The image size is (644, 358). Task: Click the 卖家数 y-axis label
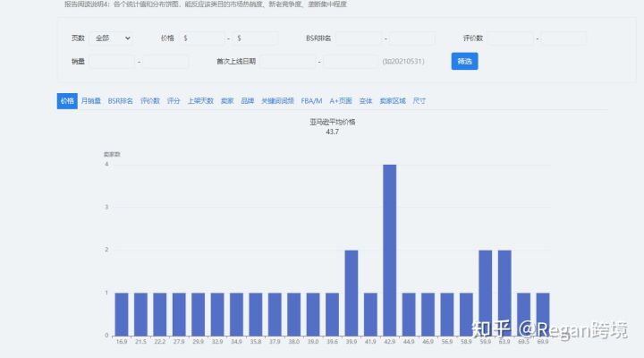[112, 155]
